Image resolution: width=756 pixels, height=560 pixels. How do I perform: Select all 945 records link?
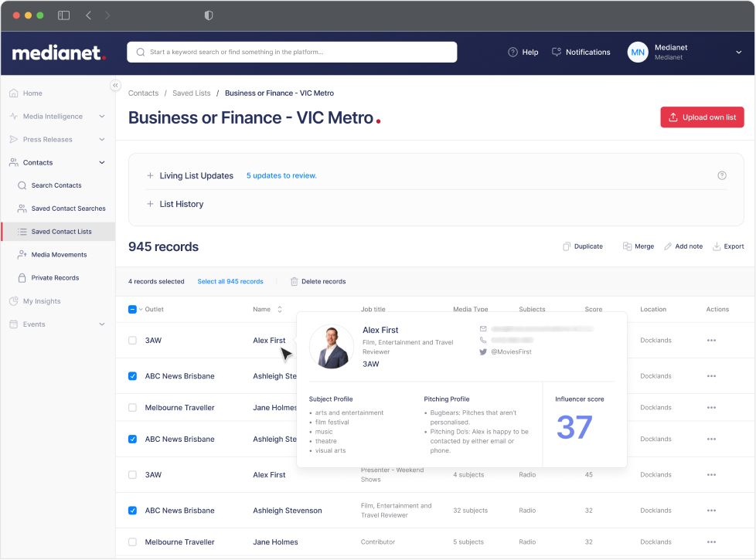coord(230,281)
